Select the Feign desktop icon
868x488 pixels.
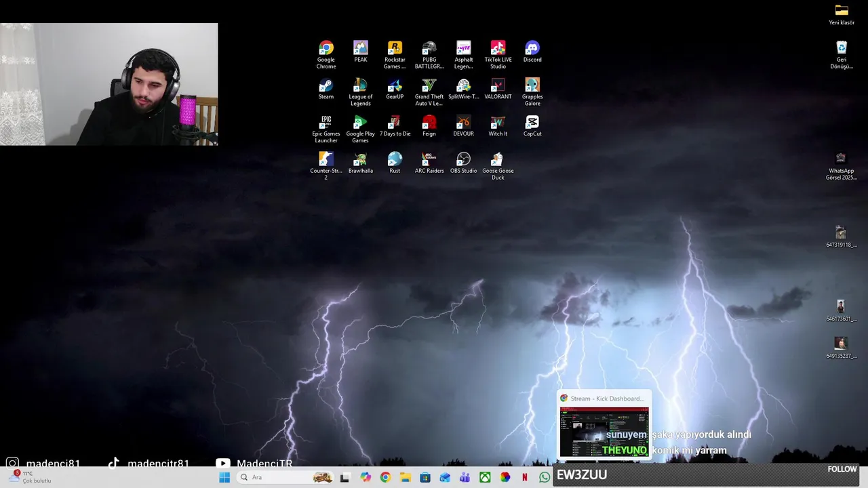429,127
